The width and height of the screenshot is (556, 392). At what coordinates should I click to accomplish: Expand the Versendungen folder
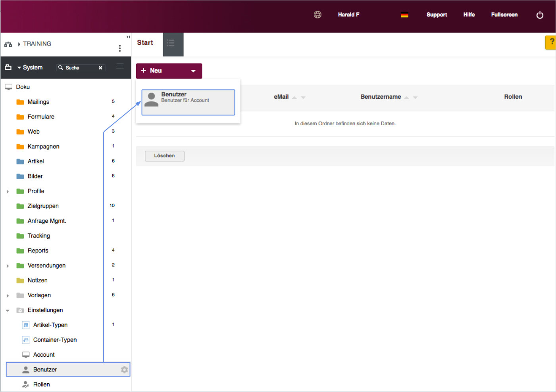(x=8, y=266)
